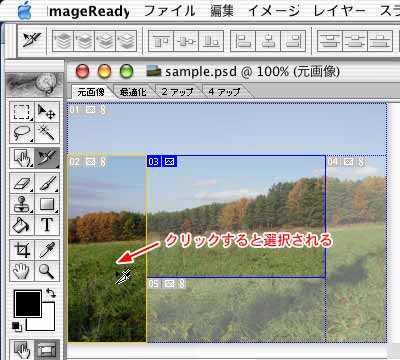Viewport: 400px width, 360px height.
Task: Minimize sample.psd with the yellow button
Action: pyautogui.click(x=104, y=71)
